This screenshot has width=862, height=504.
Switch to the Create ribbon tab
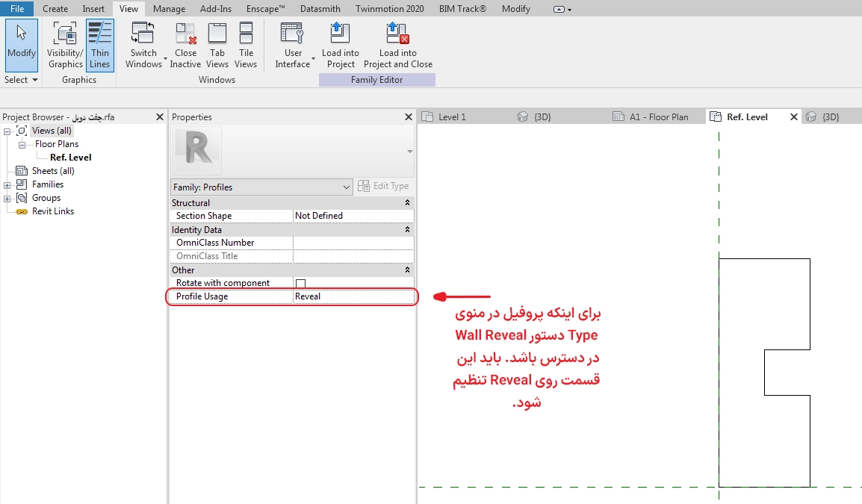[x=55, y=9]
